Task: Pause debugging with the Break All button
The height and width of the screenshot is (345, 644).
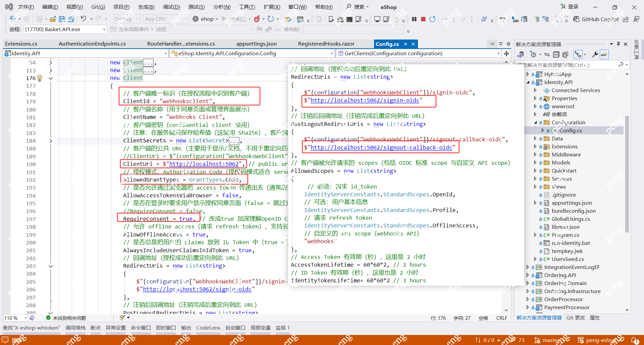Action: [414, 19]
